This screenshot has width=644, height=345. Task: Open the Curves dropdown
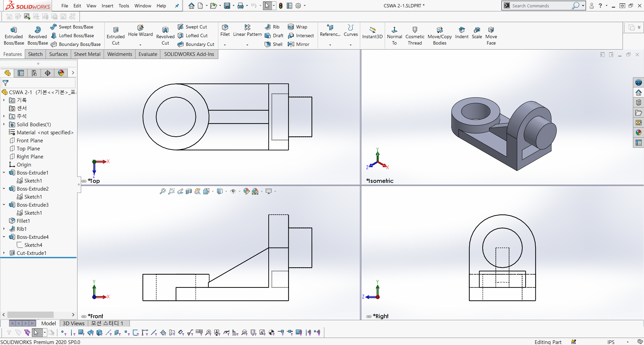(x=351, y=45)
